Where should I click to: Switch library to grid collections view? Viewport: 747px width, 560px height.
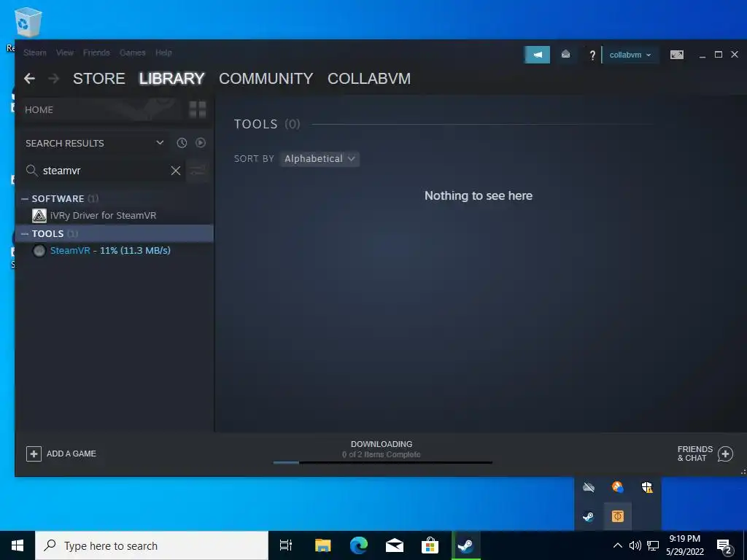click(x=197, y=109)
